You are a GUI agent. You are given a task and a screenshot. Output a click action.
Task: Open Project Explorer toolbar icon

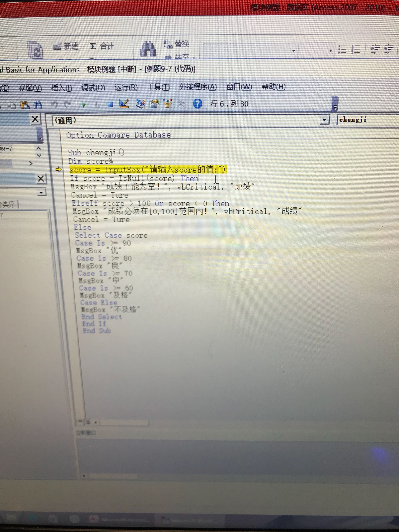coord(140,104)
